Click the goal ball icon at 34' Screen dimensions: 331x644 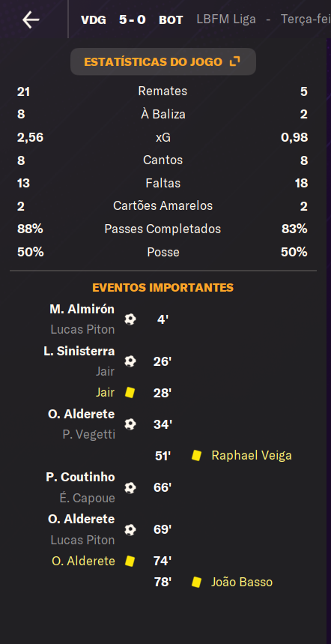(x=130, y=424)
